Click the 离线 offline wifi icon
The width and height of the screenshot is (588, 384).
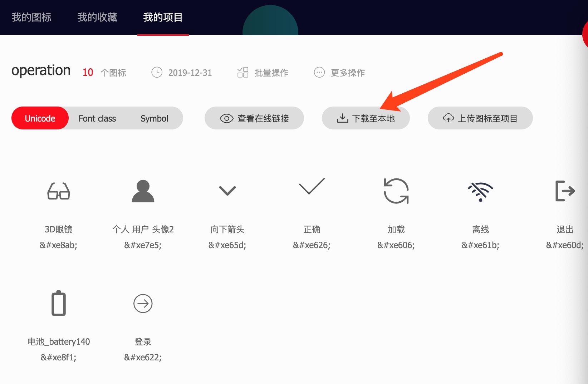pyautogui.click(x=481, y=191)
